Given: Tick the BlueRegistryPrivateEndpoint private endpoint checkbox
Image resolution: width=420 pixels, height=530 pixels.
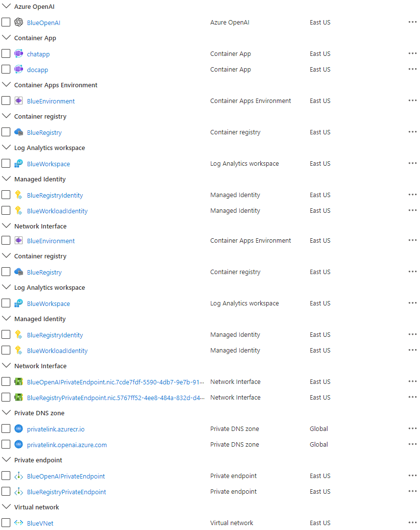Looking at the screenshot, I should point(6,491).
